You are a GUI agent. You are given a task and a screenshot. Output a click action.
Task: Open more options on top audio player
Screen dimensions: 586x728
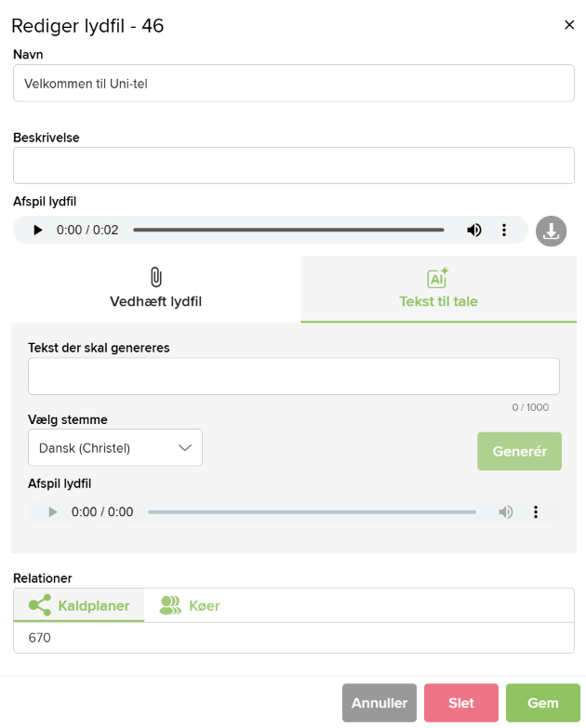(504, 230)
